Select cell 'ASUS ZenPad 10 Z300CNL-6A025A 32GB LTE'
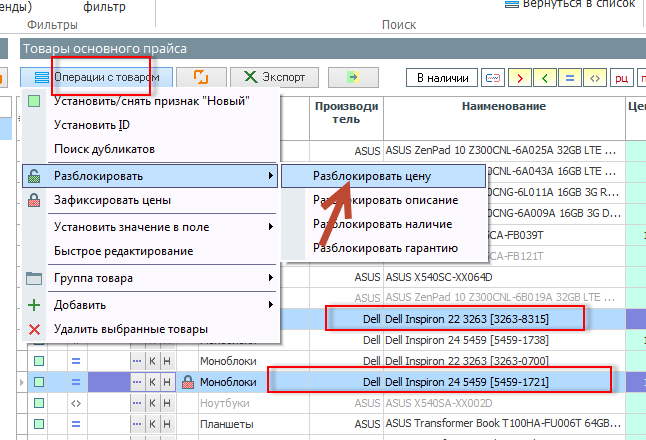Viewport: 646px width, 440px height. pyautogui.click(x=504, y=150)
